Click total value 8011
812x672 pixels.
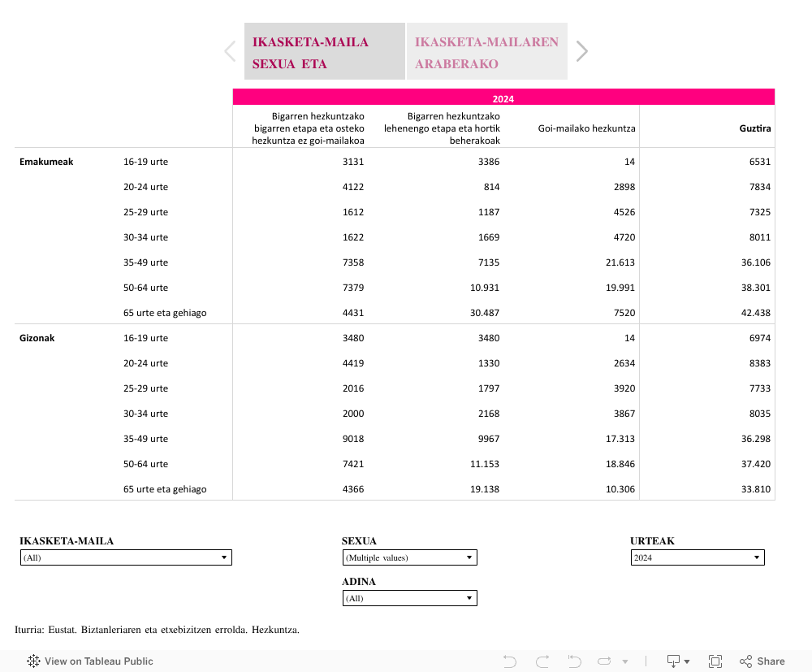760,237
